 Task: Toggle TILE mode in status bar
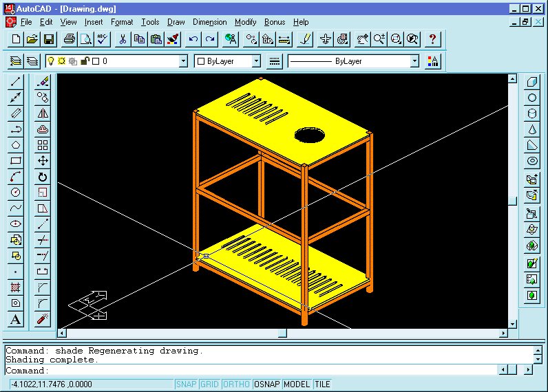click(322, 384)
